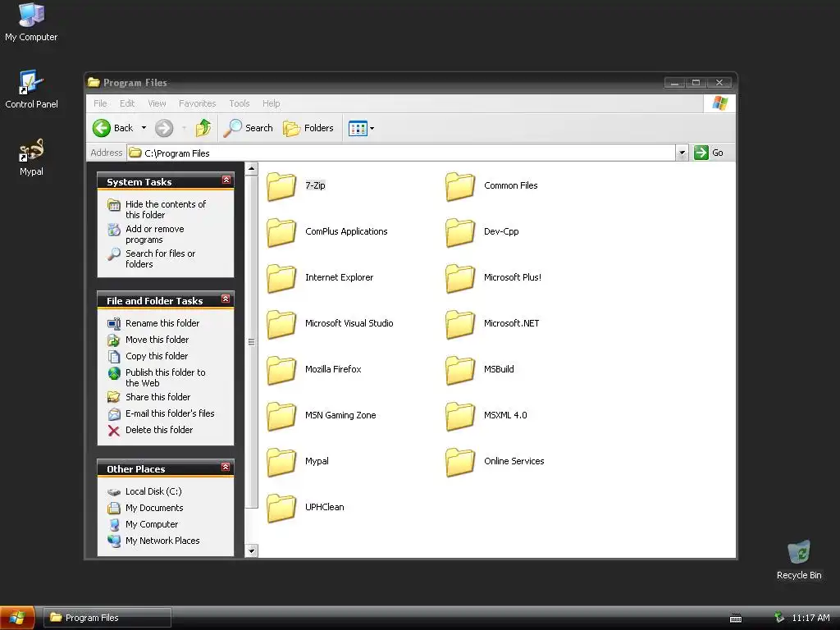
Task: Select the Mypal folder icon in Program Files
Action: pos(281,463)
